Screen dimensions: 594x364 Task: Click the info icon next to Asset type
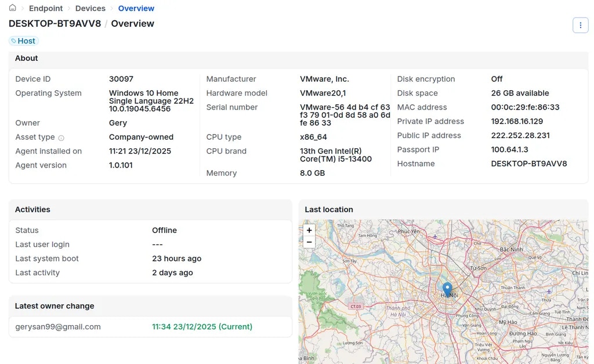(x=61, y=137)
